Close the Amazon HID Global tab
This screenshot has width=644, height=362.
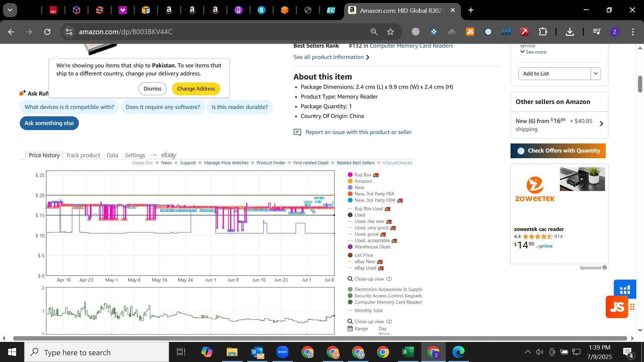coord(453,10)
